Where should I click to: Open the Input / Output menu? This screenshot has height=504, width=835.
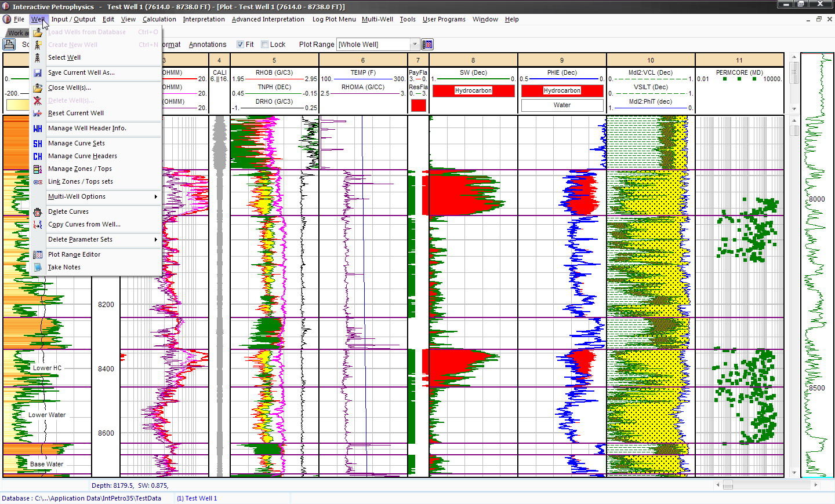tap(73, 19)
